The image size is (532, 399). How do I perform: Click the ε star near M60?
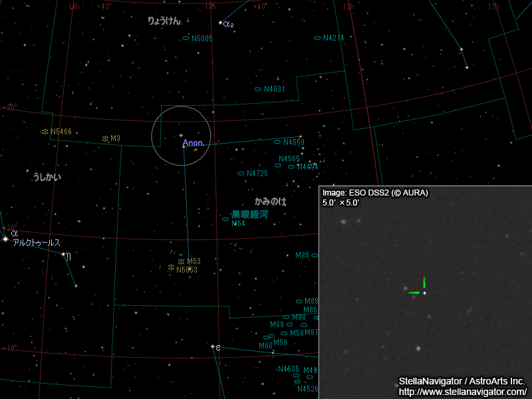212,346
